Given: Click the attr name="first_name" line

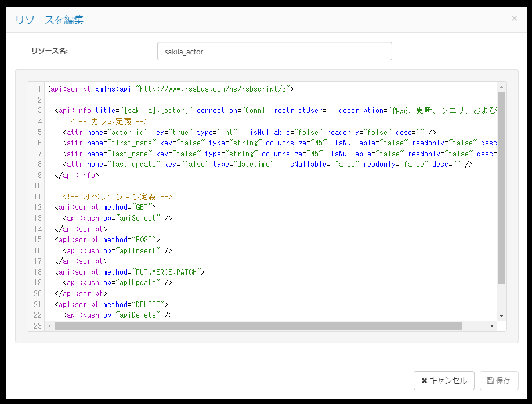Looking at the screenshot, I should [280, 143].
